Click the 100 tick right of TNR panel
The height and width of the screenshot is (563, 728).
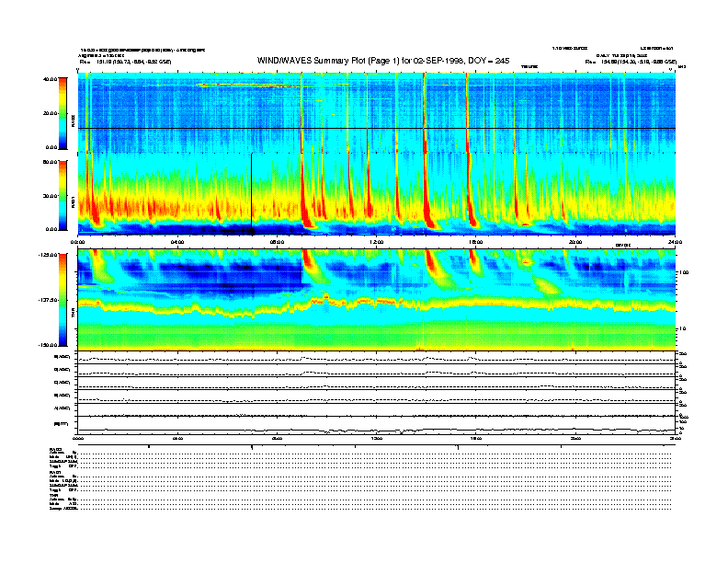click(x=684, y=272)
